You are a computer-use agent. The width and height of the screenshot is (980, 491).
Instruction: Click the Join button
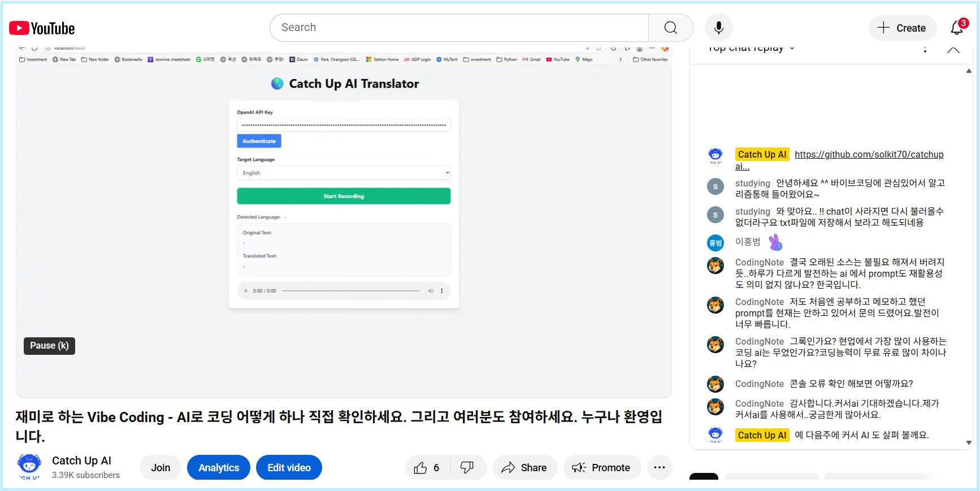pyautogui.click(x=161, y=467)
